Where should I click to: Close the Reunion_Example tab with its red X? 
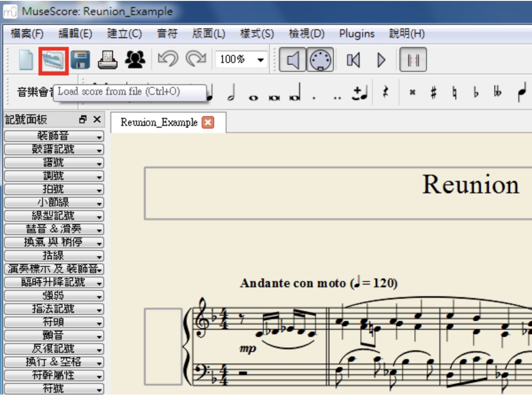pyautogui.click(x=207, y=122)
